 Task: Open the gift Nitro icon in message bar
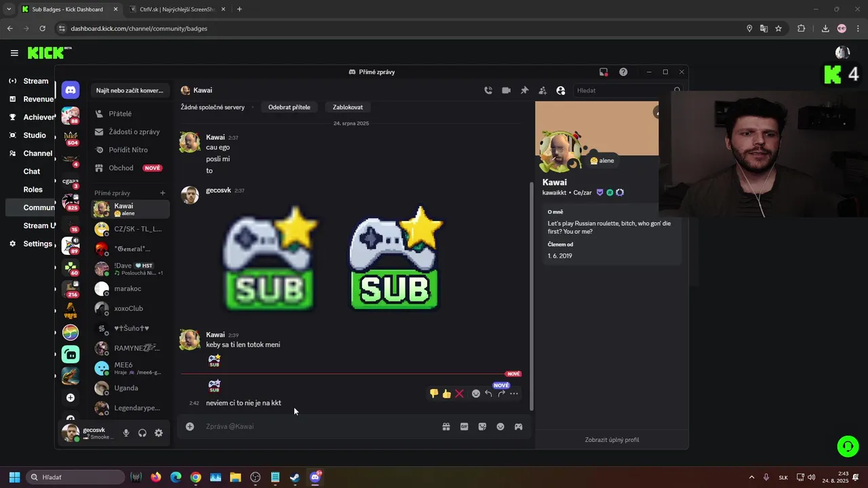coord(446,426)
